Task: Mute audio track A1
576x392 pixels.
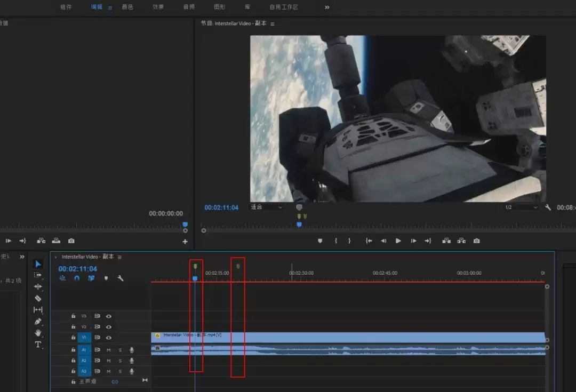Action: tap(109, 350)
